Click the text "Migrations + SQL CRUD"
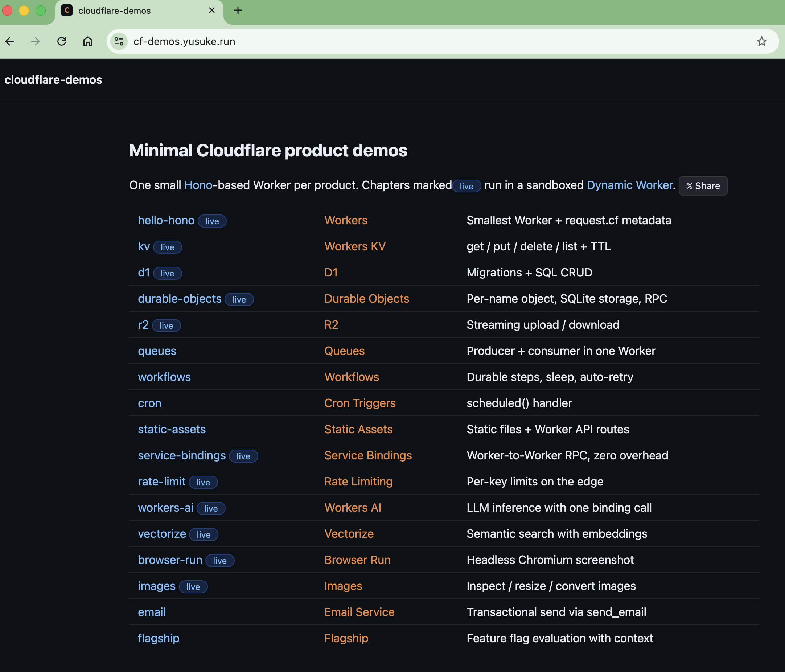Screen dimensions: 785x672 [530, 273]
